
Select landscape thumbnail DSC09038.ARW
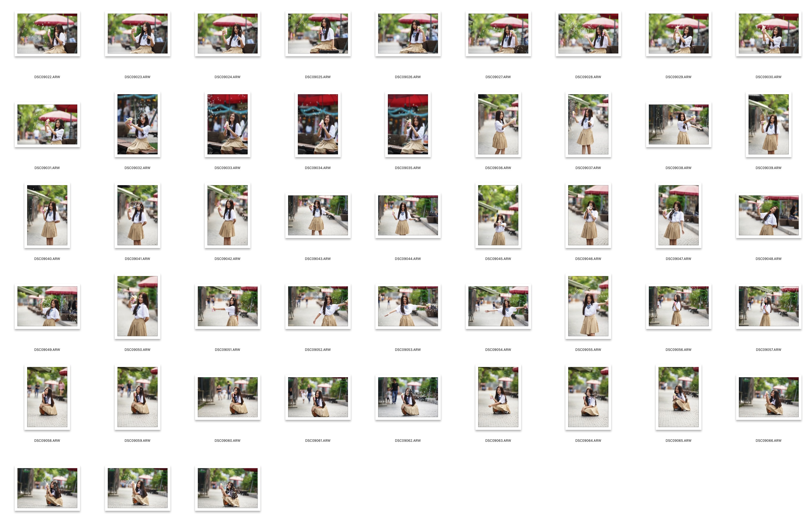point(678,124)
